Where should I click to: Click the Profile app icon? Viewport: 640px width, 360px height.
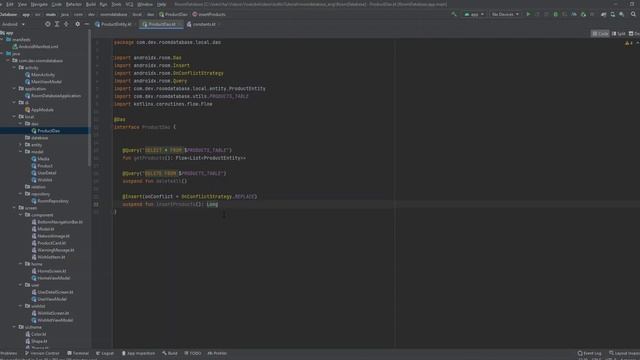pyautogui.click(x=574, y=14)
